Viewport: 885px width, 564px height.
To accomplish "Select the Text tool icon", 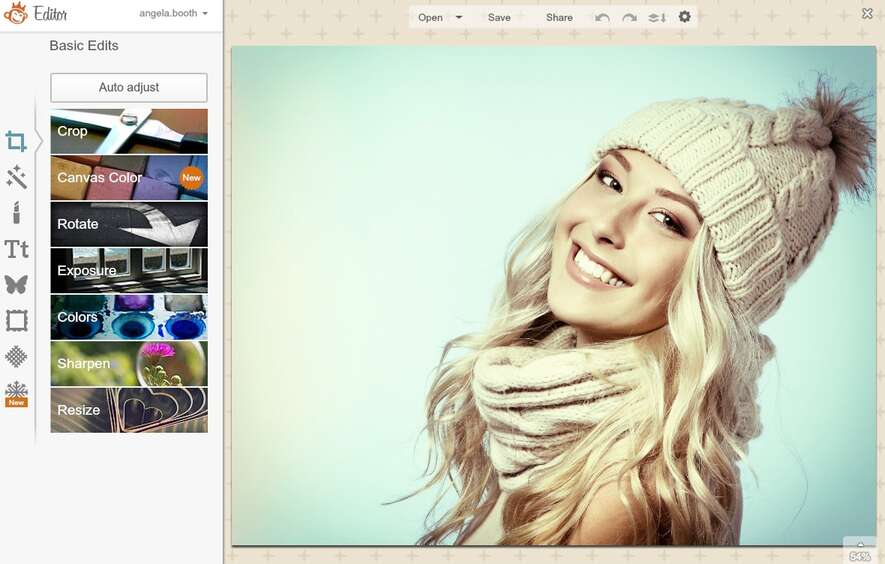I will [x=16, y=249].
